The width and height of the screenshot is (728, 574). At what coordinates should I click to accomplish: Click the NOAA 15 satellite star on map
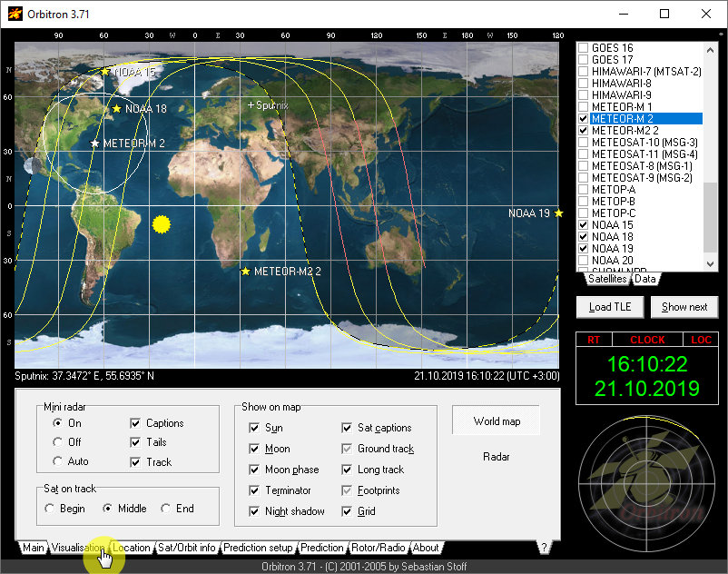[x=105, y=71]
